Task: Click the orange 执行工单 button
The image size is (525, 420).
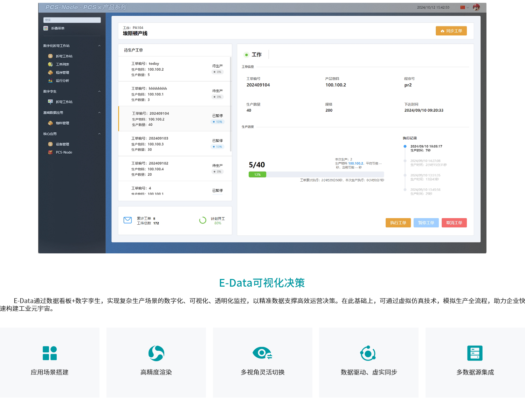Action: tap(398, 223)
